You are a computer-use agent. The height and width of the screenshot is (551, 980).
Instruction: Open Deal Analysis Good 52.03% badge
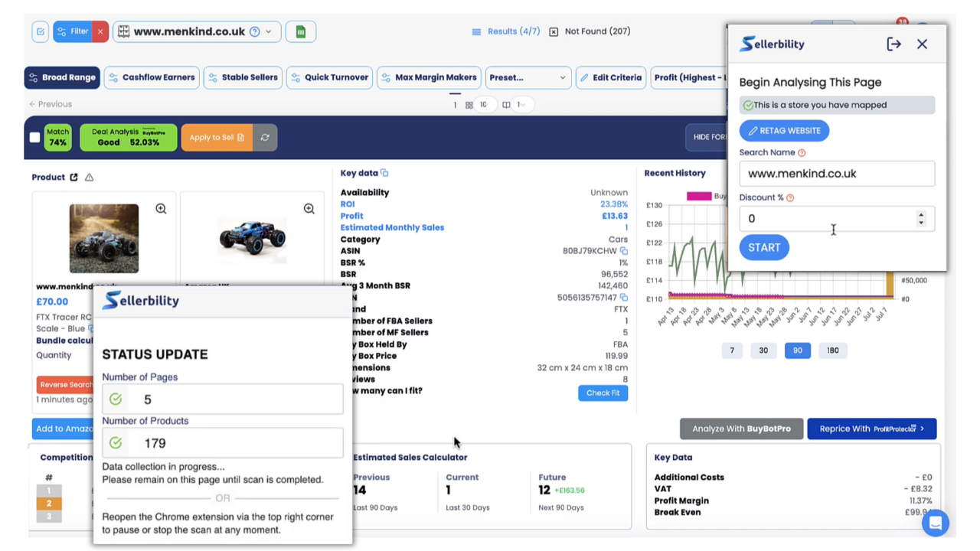129,138
